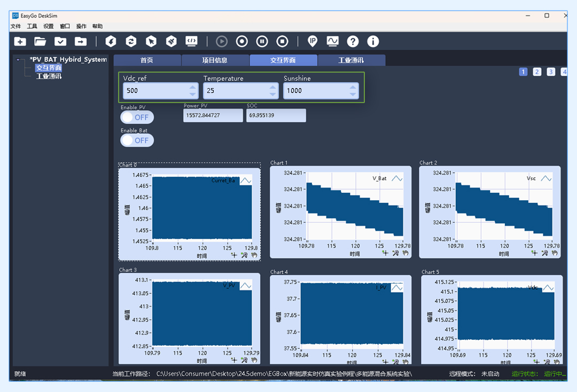Stop the simulation with the square button
Screen dimensions: 577x392
282,42
